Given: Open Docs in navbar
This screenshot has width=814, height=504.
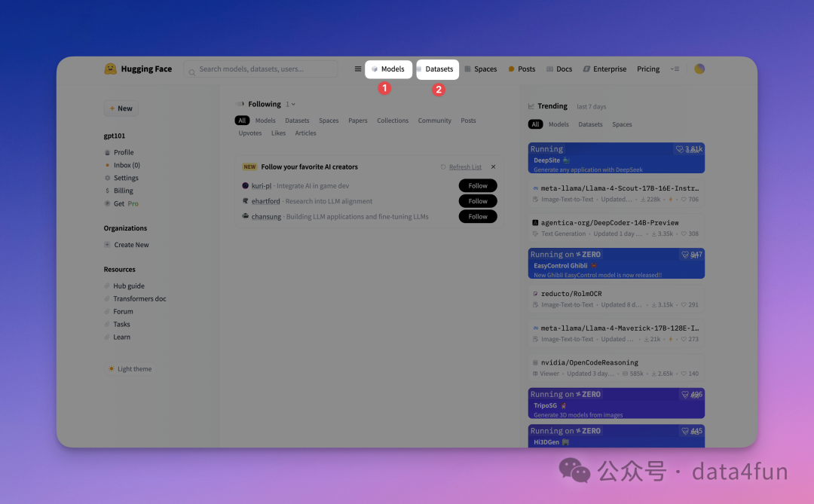Looking at the screenshot, I should pos(559,69).
